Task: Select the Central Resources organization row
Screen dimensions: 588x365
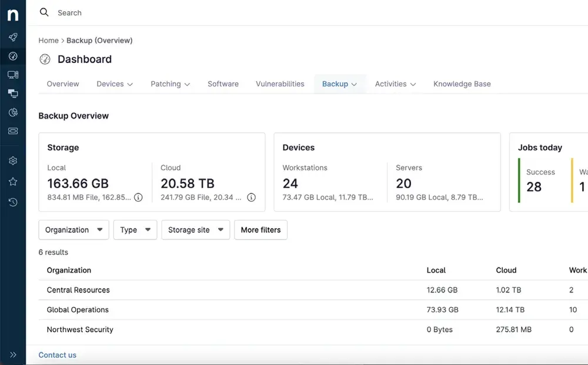Action: pyautogui.click(x=313, y=290)
